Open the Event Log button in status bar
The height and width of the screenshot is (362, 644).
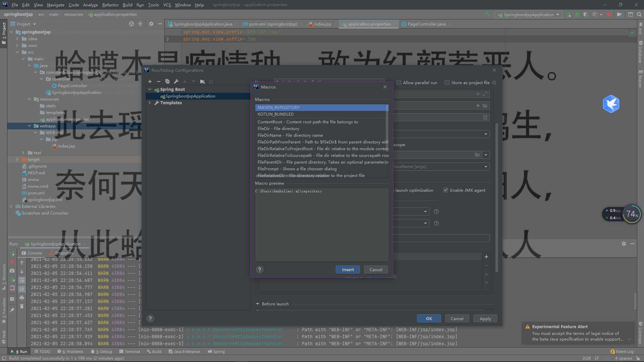point(622,352)
